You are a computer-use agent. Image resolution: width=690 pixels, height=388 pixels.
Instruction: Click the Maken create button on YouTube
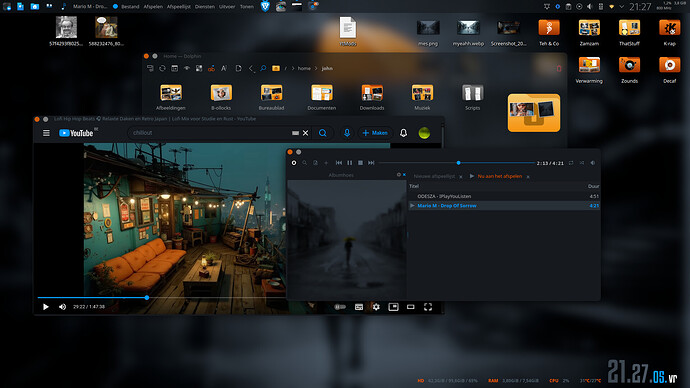[375, 133]
